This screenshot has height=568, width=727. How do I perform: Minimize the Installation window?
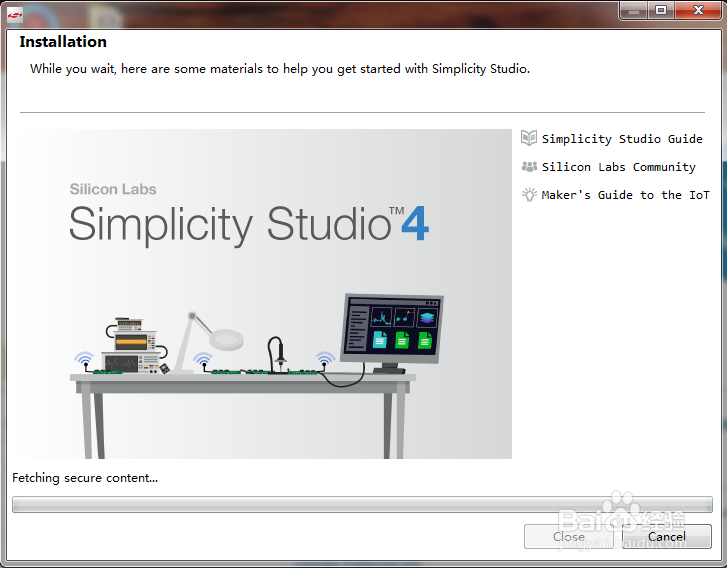click(634, 10)
